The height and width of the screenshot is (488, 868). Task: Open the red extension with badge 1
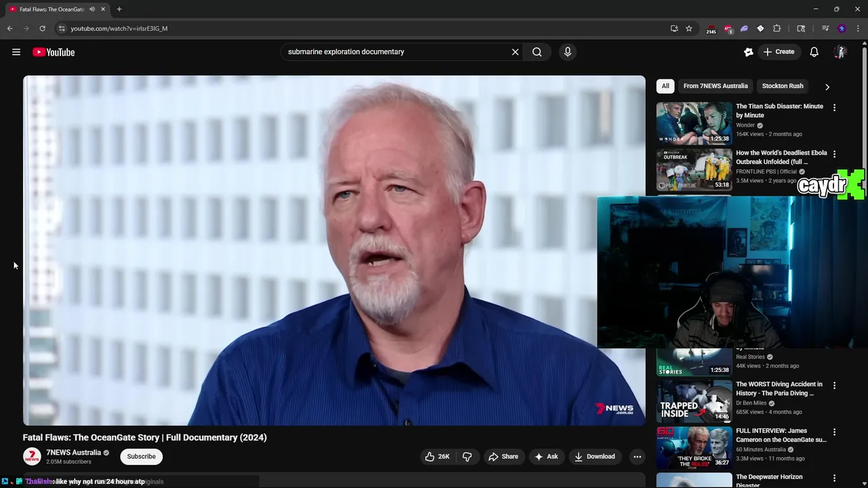click(x=728, y=28)
